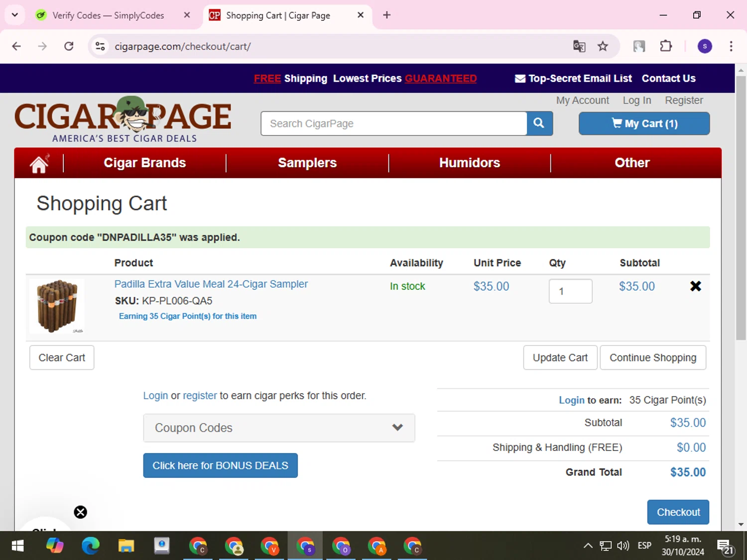The width and height of the screenshot is (747, 560).
Task: Open Contact Us
Action: 668,78
